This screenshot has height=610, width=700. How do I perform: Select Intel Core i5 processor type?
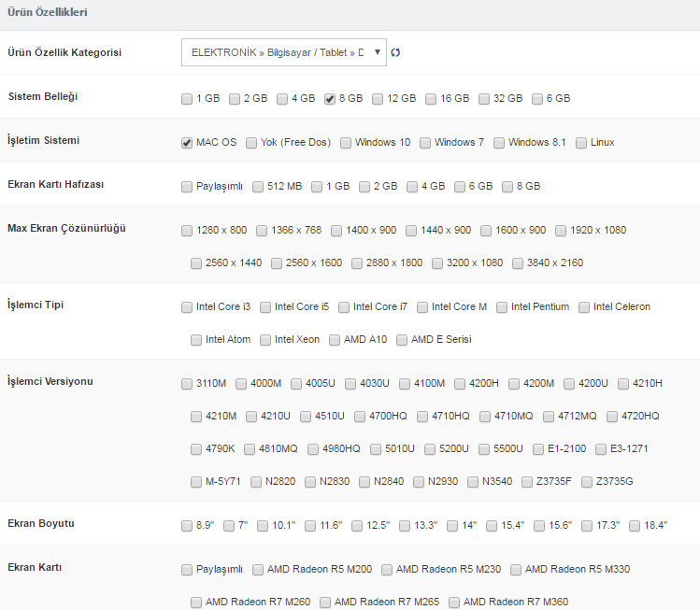coord(265,307)
